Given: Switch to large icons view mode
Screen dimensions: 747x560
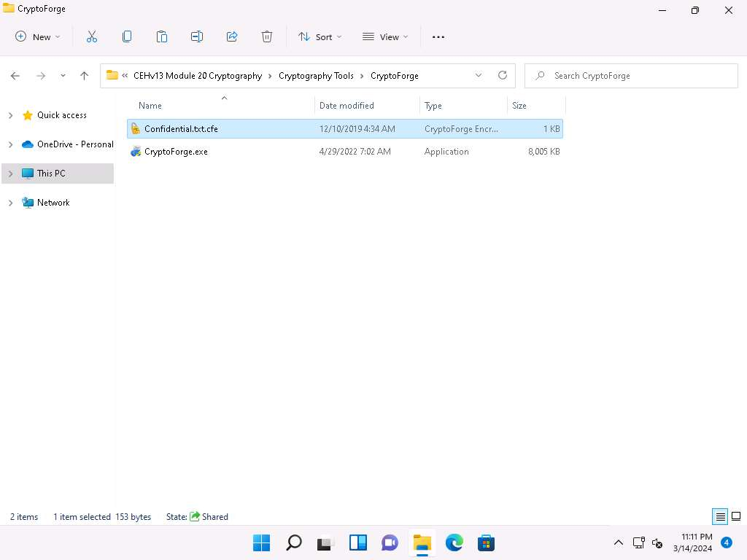Looking at the screenshot, I should click(735, 516).
